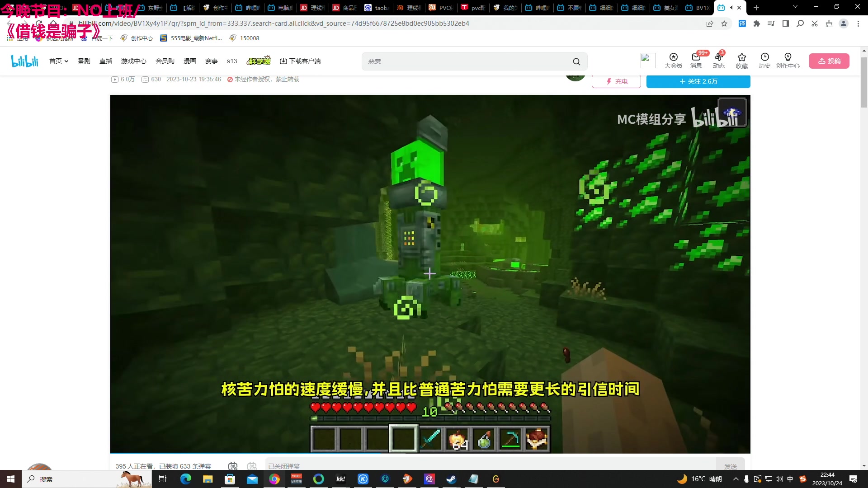Expand the 首页 dropdown chevron

(x=66, y=61)
